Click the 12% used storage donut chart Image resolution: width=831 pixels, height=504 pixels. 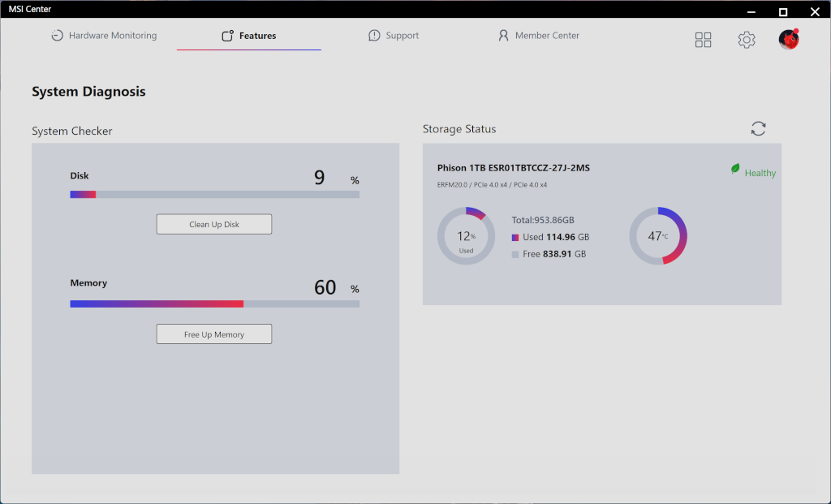coord(466,236)
